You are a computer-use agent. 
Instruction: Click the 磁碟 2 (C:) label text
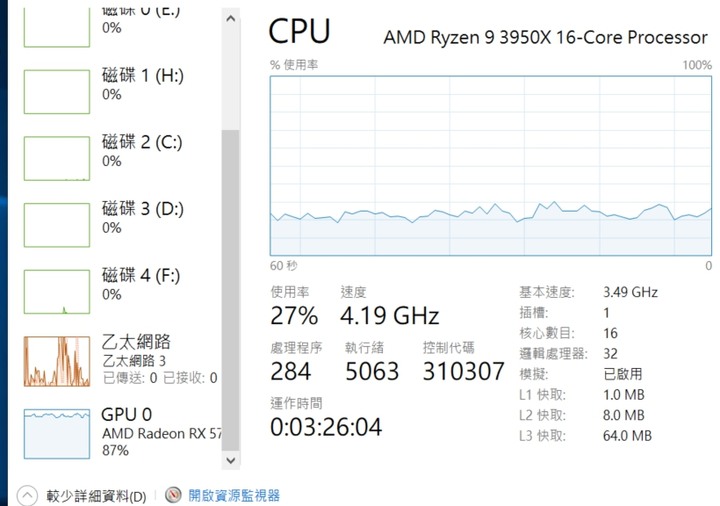click(x=142, y=142)
